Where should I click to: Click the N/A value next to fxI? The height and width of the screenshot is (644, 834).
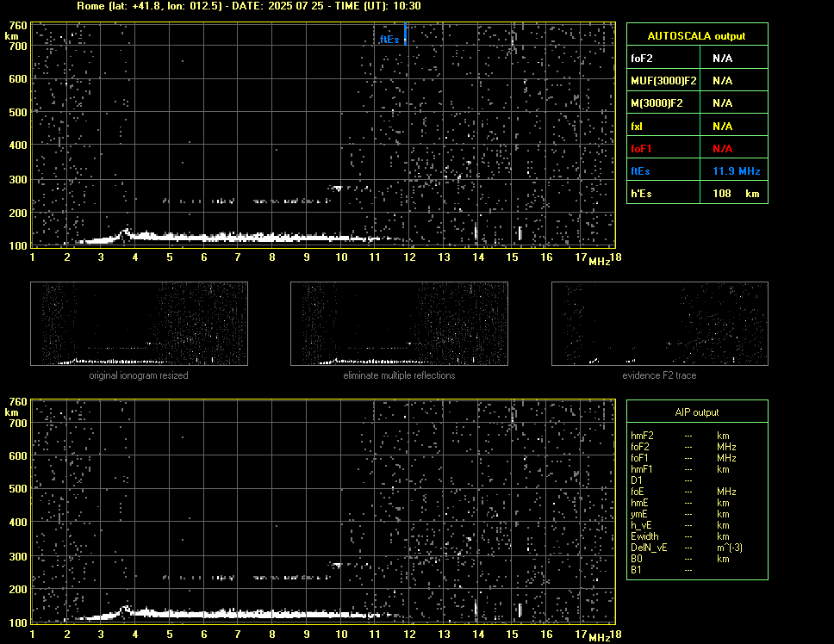[x=722, y=127]
